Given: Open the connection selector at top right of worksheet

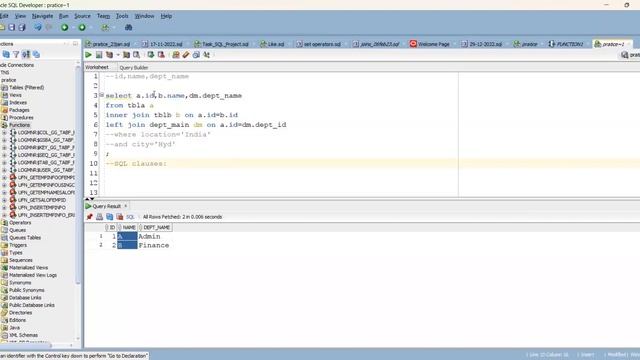Looking at the screenshot, I should coord(630,55).
